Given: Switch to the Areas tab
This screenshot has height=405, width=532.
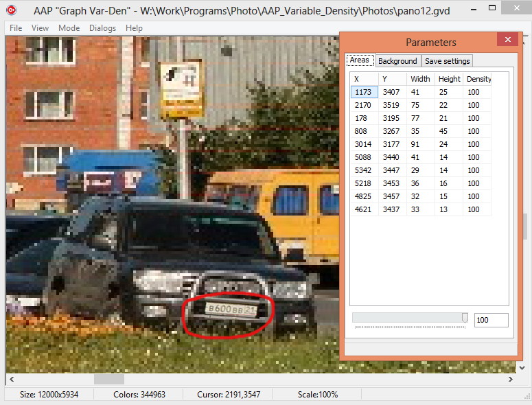Looking at the screenshot, I should [360, 60].
